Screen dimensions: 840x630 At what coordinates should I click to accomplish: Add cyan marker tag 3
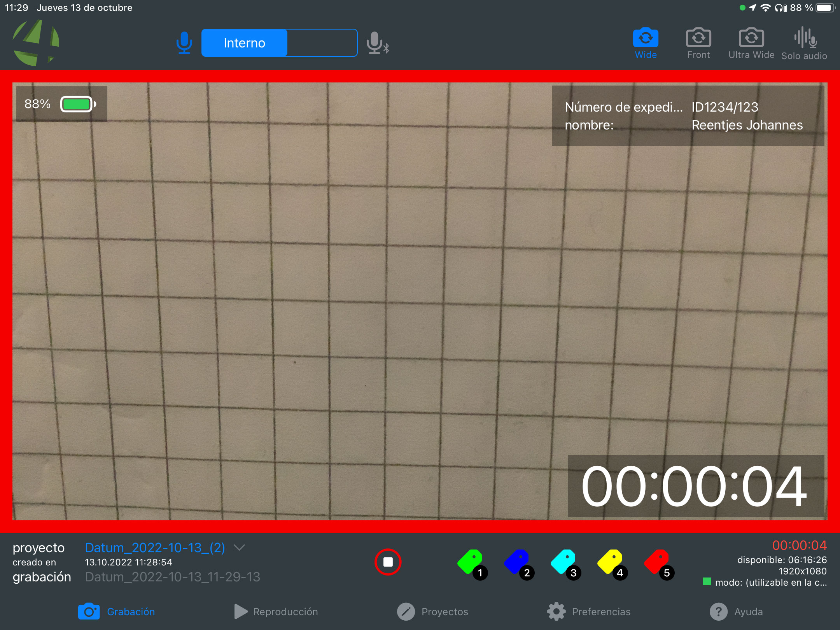[565, 564]
